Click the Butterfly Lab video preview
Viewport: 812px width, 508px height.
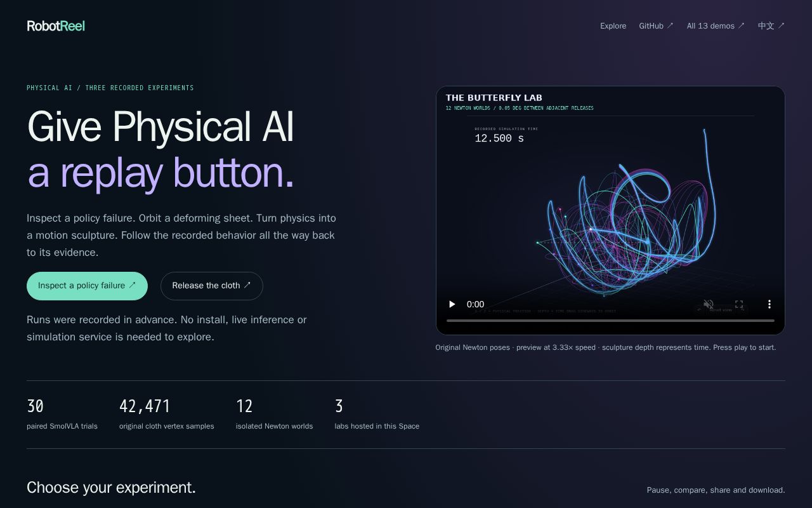[610, 210]
